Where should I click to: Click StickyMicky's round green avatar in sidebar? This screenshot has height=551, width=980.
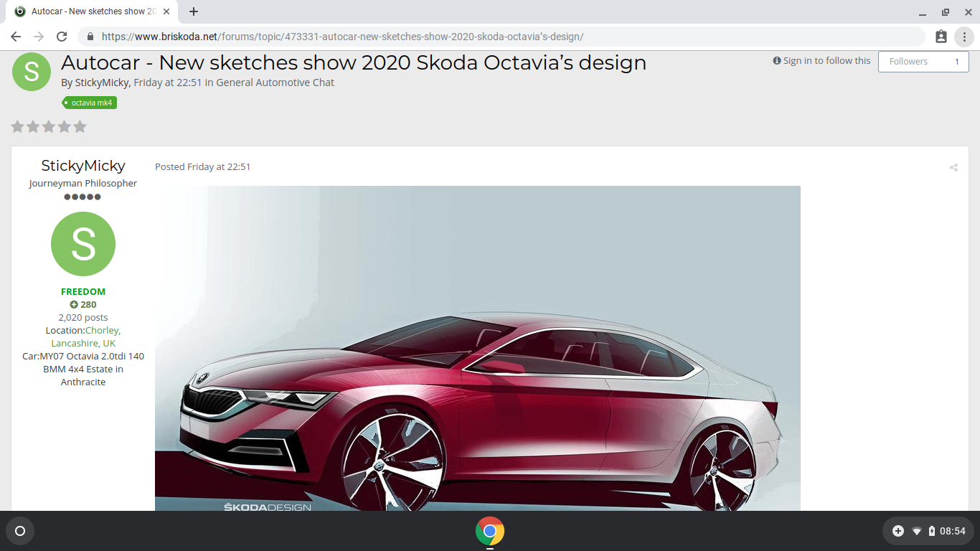coord(83,244)
